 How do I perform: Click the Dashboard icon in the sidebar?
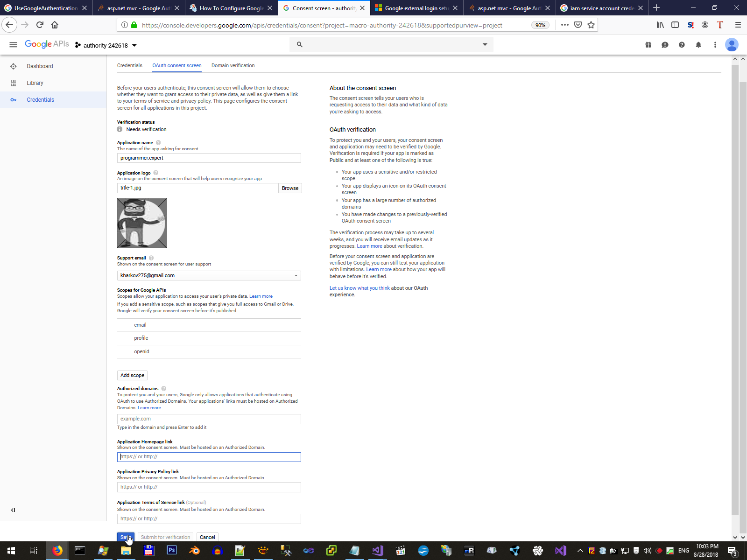pos(14,66)
